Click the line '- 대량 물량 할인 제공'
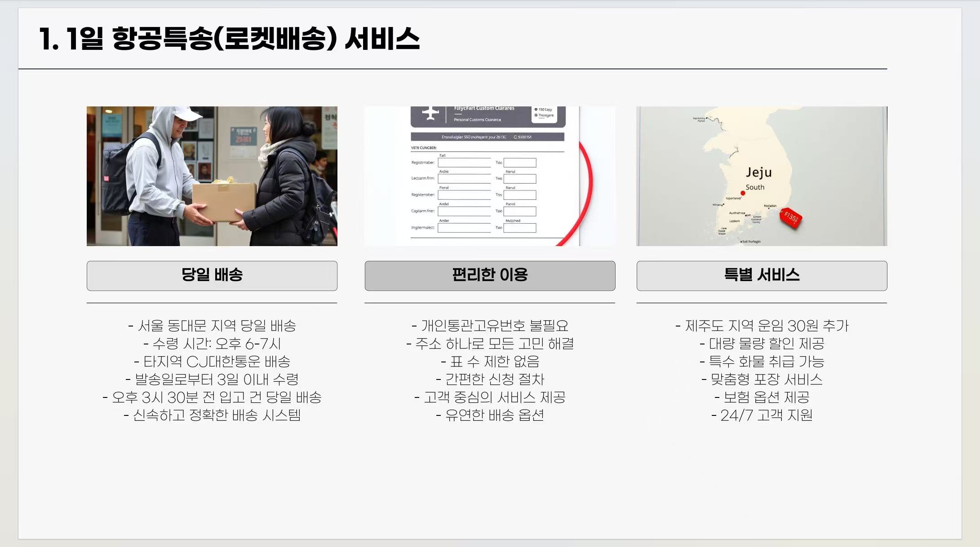This screenshot has width=980, height=547. coord(762,344)
